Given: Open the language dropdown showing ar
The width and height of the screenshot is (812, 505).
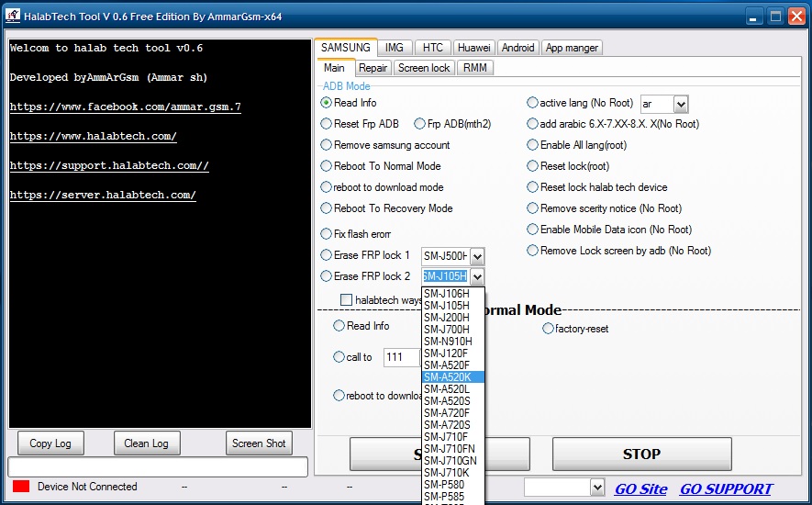Looking at the screenshot, I should coord(681,105).
